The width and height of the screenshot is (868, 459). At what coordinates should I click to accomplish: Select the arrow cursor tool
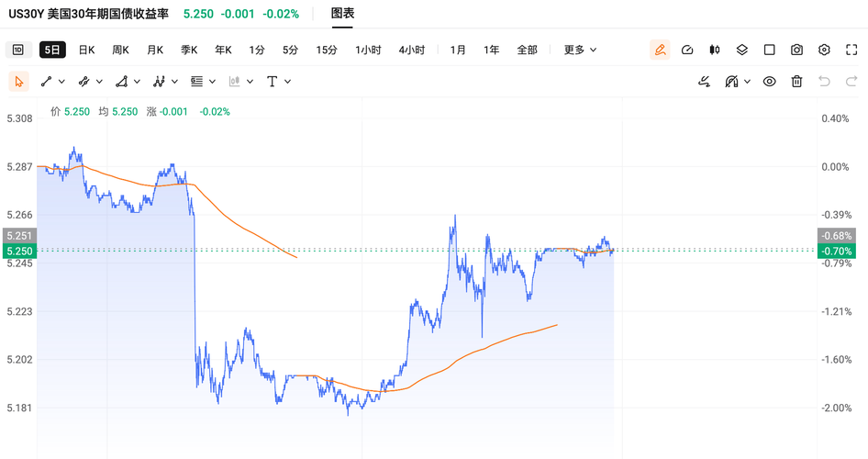pyautogui.click(x=19, y=82)
